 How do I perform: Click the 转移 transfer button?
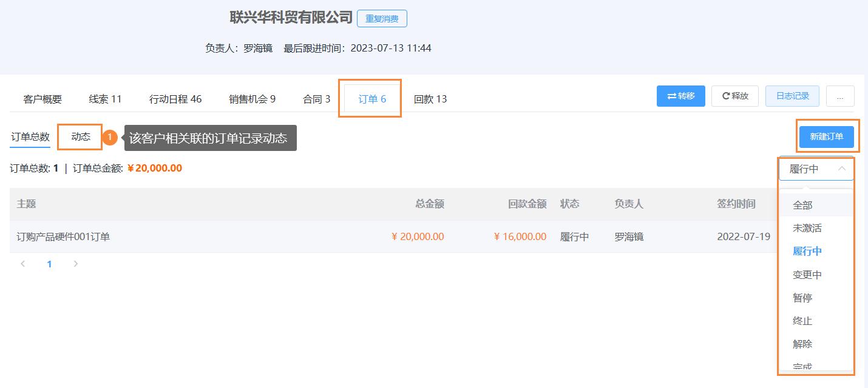[681, 96]
